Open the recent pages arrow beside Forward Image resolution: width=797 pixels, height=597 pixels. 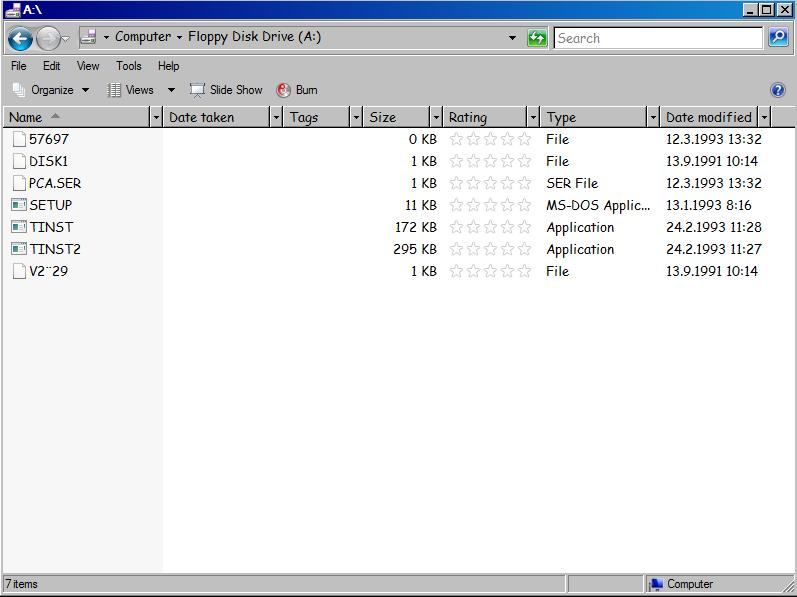[x=66, y=38]
